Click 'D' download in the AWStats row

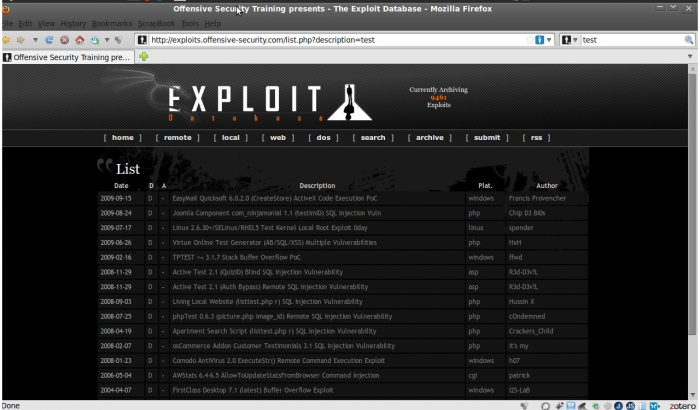[150, 376]
